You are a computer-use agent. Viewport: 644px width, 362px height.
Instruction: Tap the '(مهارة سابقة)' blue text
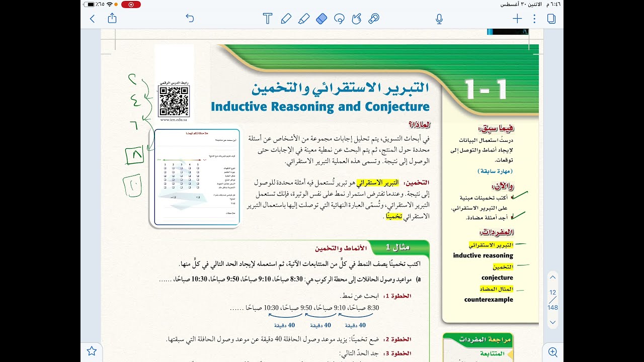coord(496,171)
